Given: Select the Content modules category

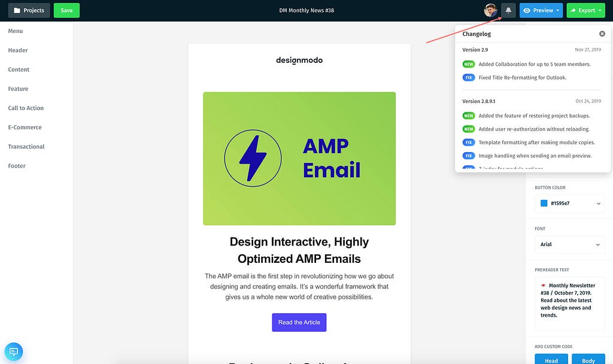Looking at the screenshot, I should click(19, 69).
